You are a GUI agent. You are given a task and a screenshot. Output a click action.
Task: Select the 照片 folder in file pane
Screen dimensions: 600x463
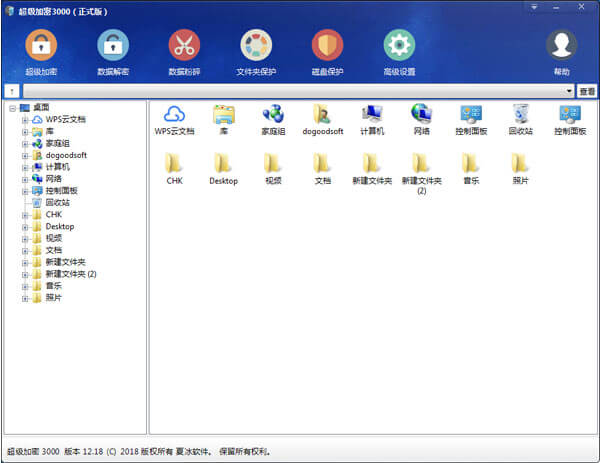pos(520,169)
